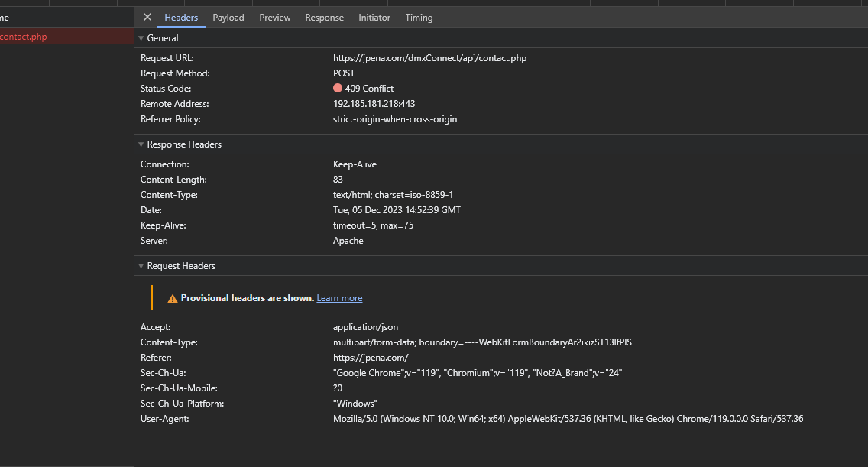Click the Sec-Ch-Ua-Mobile: header name
This screenshot has height=467, width=868.
coord(179,388)
